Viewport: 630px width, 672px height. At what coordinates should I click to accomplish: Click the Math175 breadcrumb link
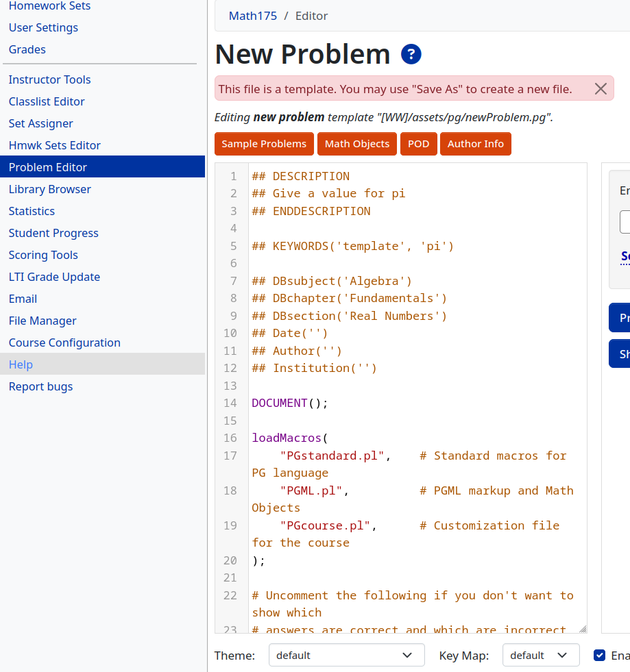(x=252, y=15)
